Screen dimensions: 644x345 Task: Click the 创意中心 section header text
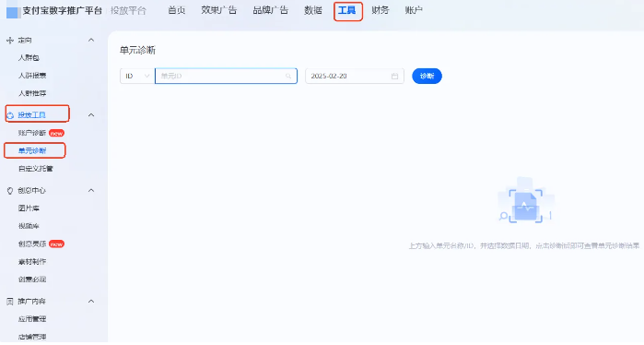click(31, 191)
